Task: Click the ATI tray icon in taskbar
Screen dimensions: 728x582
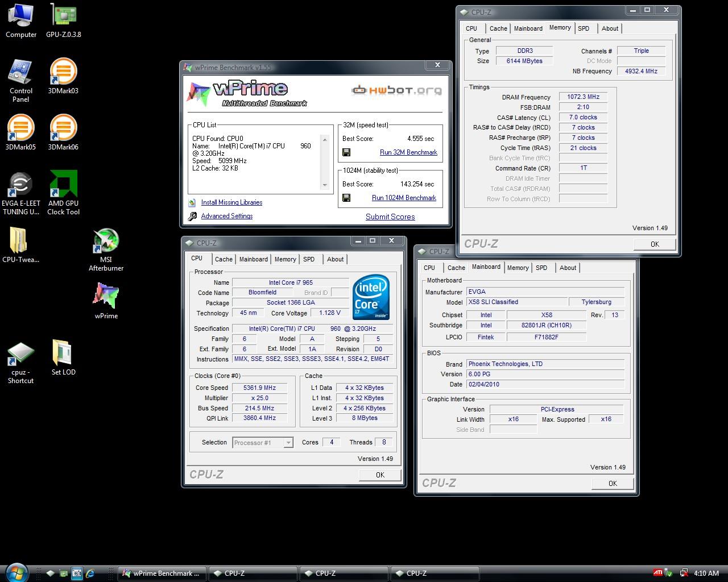Action: pos(657,573)
